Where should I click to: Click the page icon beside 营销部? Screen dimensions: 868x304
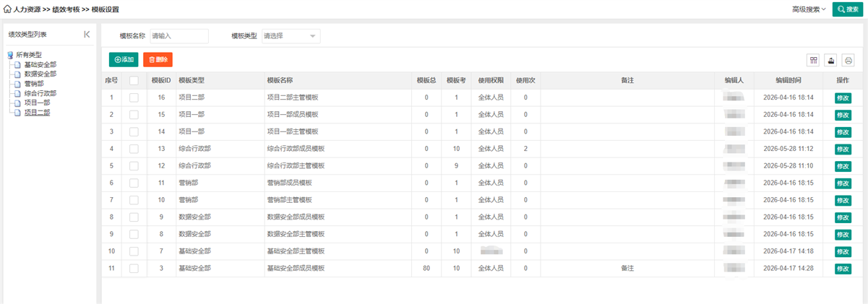[x=18, y=84]
